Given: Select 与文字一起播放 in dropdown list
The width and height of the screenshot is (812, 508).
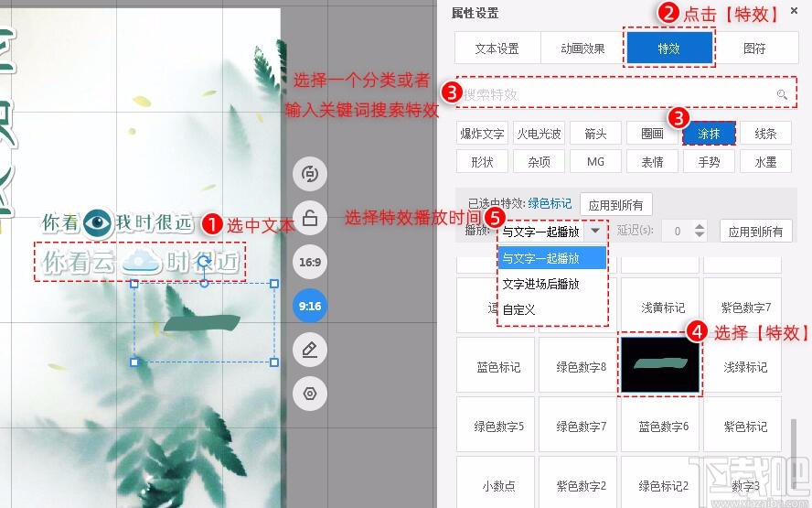Looking at the screenshot, I should pyautogui.click(x=551, y=258).
